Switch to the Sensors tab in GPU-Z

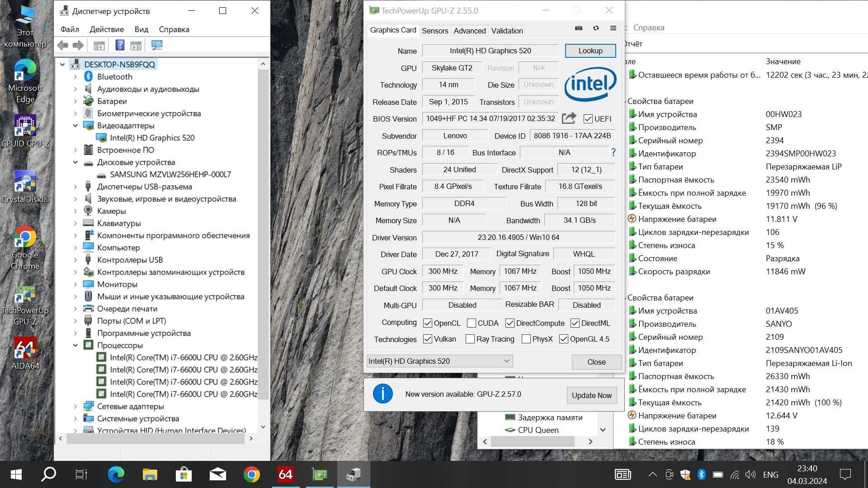[x=435, y=31]
